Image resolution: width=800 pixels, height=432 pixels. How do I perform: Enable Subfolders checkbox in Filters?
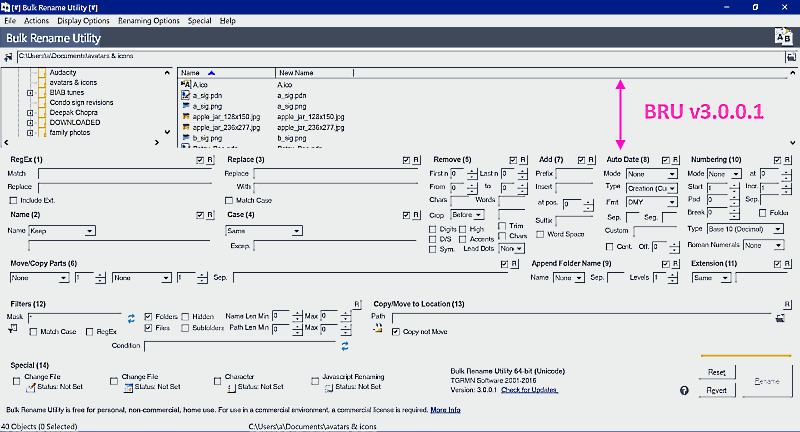click(185, 328)
